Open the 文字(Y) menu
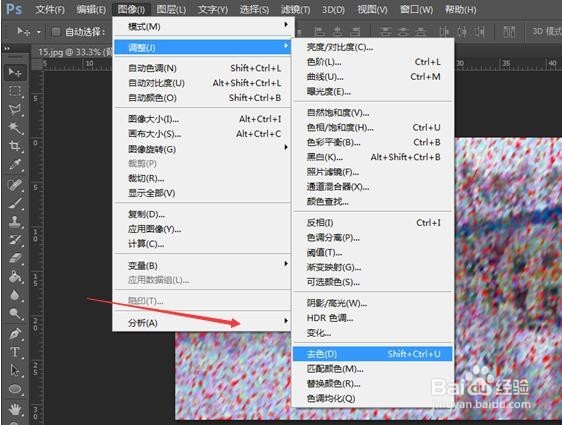This screenshot has width=562, height=425. click(213, 9)
